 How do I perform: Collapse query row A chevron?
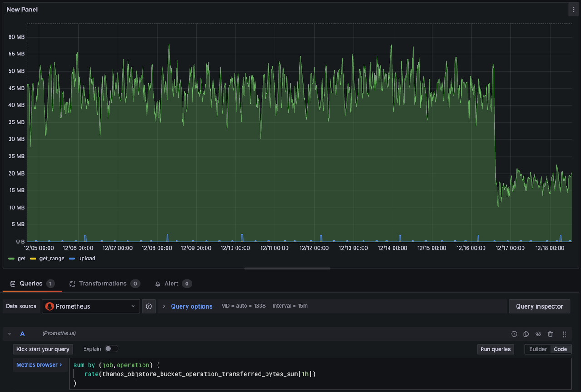[x=10, y=334]
